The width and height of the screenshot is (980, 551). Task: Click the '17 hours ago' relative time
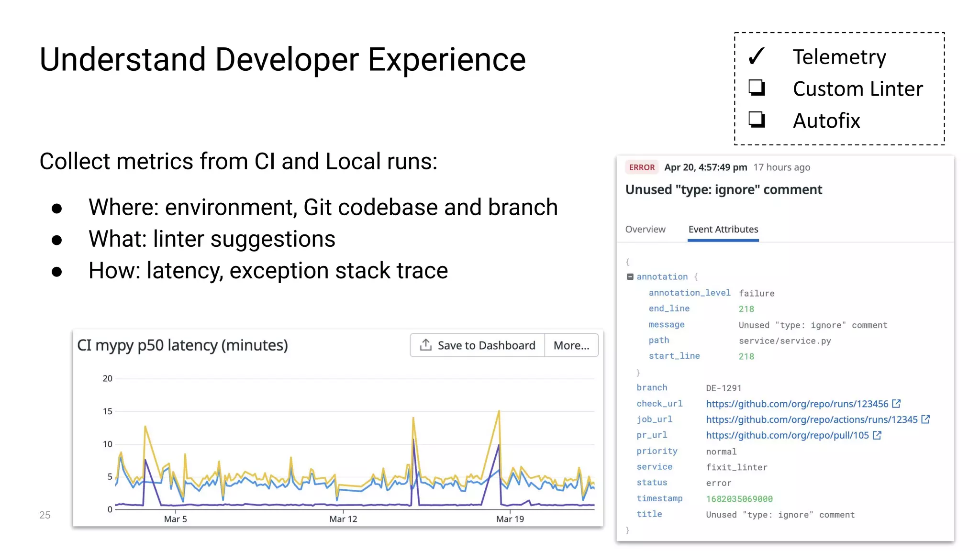pyautogui.click(x=781, y=167)
